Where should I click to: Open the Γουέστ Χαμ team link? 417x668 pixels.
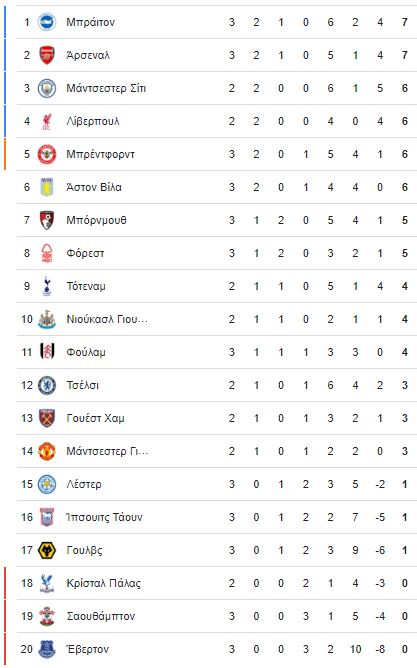[95, 418]
